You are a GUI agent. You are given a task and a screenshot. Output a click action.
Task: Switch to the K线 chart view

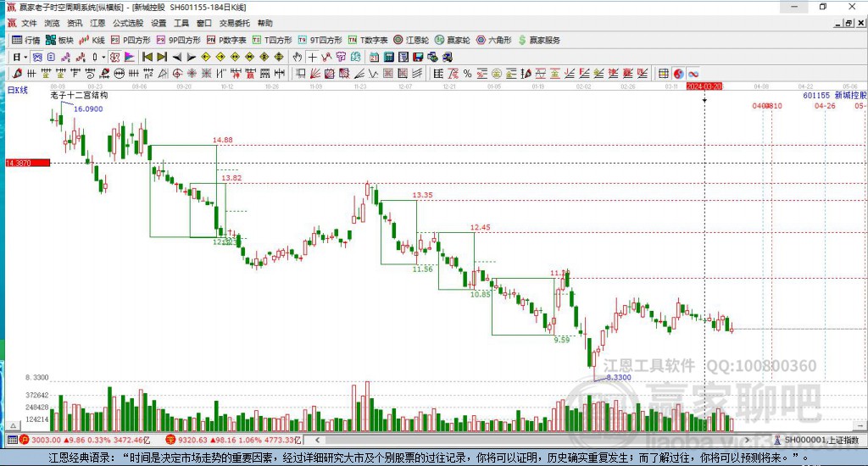click(x=92, y=40)
